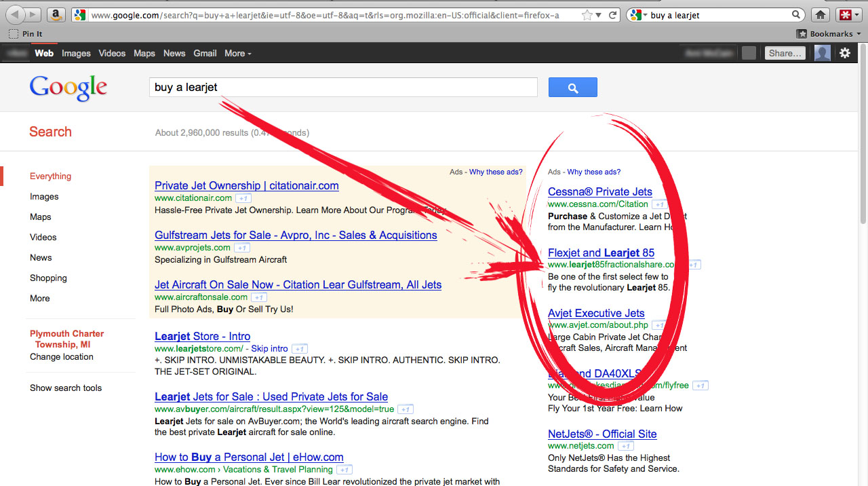Image resolution: width=868 pixels, height=486 pixels.
Task: Open Gmail from the Google top bar
Action: coord(205,53)
